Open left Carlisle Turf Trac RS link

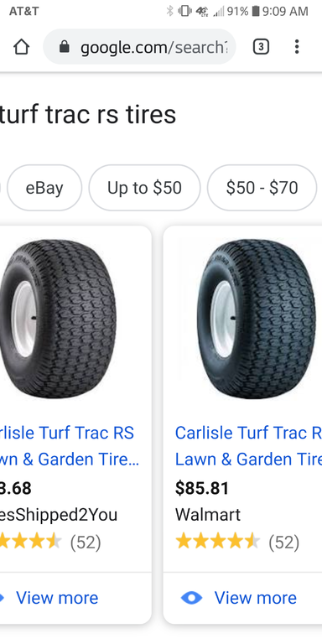point(69,445)
